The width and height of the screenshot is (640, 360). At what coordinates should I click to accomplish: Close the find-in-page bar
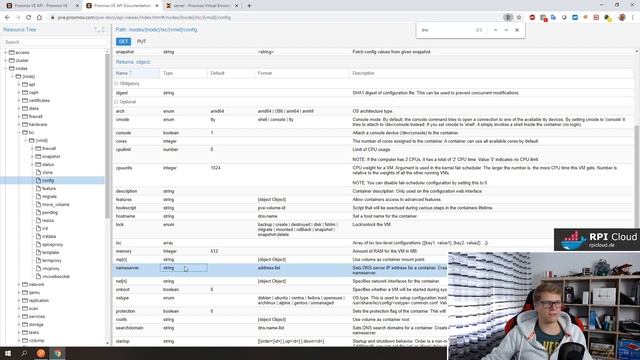[x=517, y=30]
